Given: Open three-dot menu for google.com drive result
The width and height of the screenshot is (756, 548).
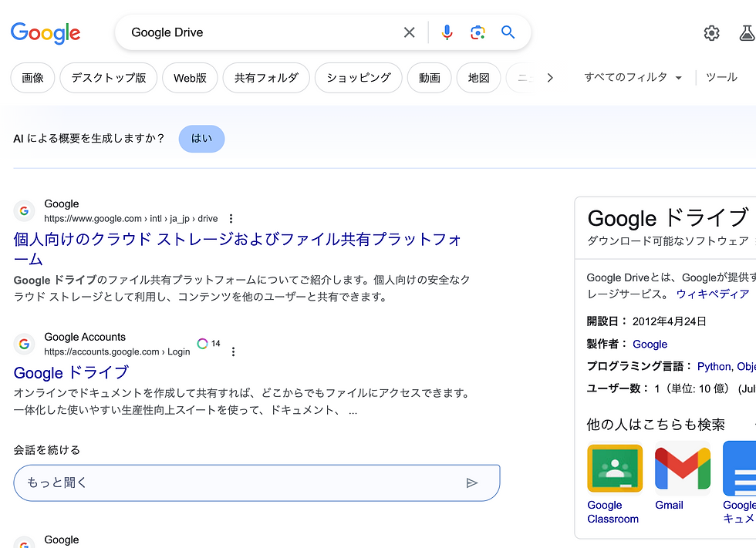Looking at the screenshot, I should coord(231,219).
